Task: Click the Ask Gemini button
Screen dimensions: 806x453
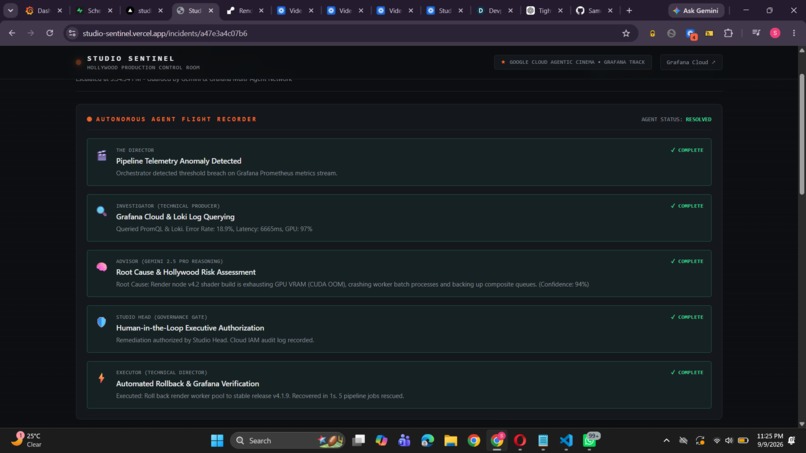Action: 696,10
